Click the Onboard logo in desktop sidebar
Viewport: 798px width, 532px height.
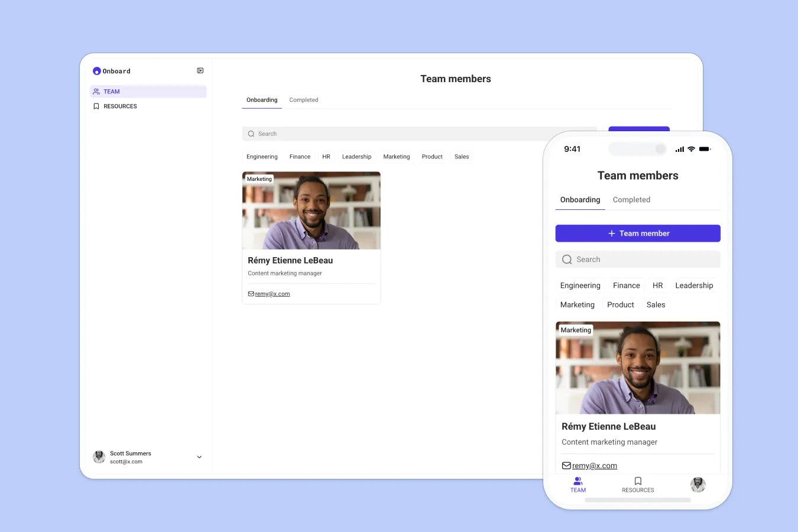click(112, 71)
